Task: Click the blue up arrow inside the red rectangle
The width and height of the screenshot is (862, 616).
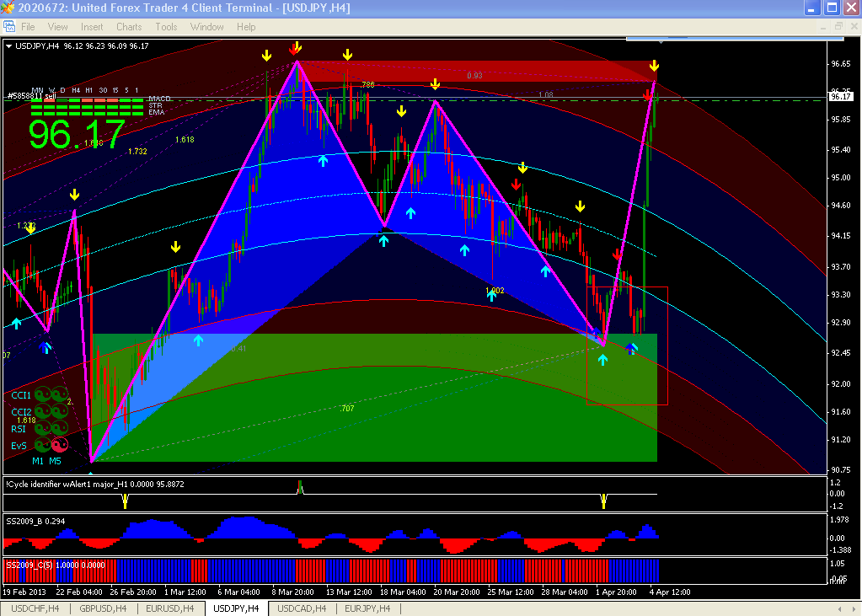Action: (632, 347)
